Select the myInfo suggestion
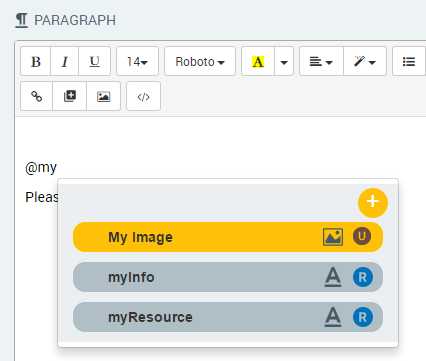Viewport: 426px width, 361px height. (x=228, y=277)
